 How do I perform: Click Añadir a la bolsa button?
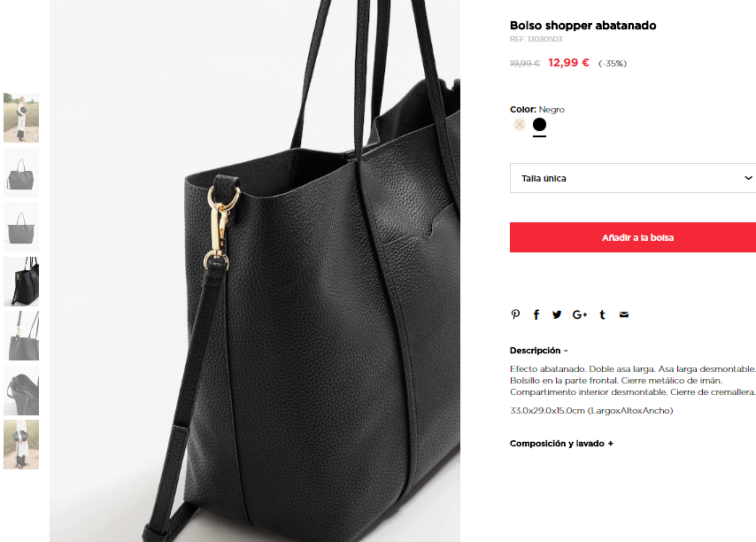pyautogui.click(x=633, y=237)
